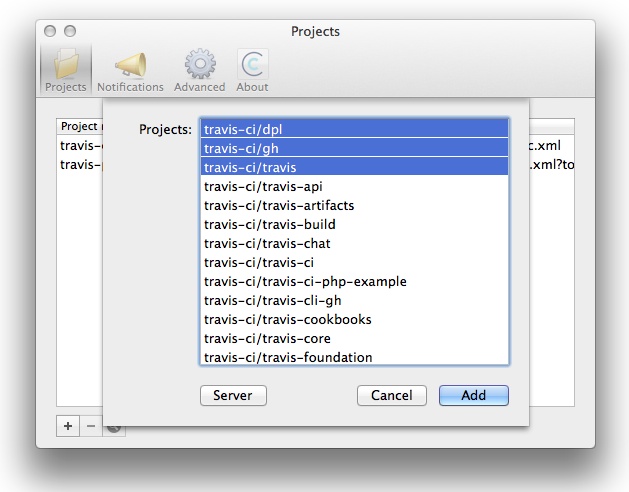Click the minus remove project button

[x=91, y=426]
